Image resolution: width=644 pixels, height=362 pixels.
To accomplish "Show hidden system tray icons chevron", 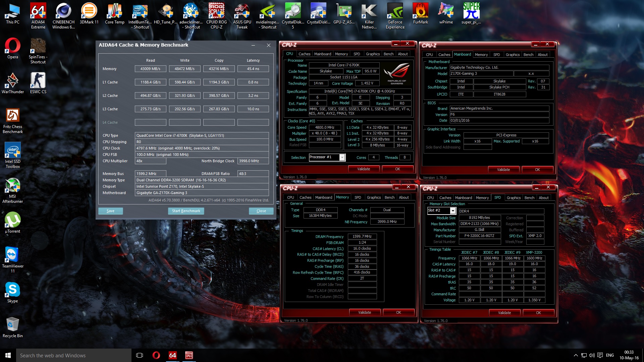I will [576, 355].
